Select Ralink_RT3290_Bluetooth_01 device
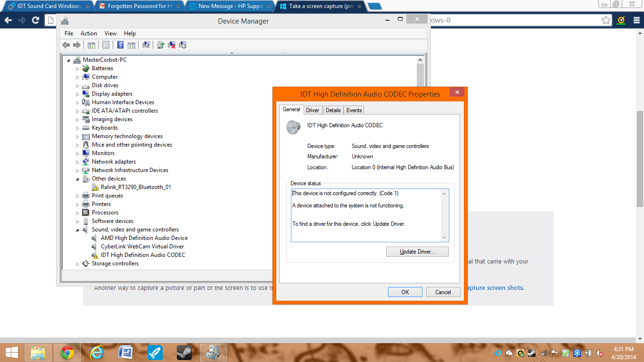The width and height of the screenshot is (644, 362). tap(136, 187)
